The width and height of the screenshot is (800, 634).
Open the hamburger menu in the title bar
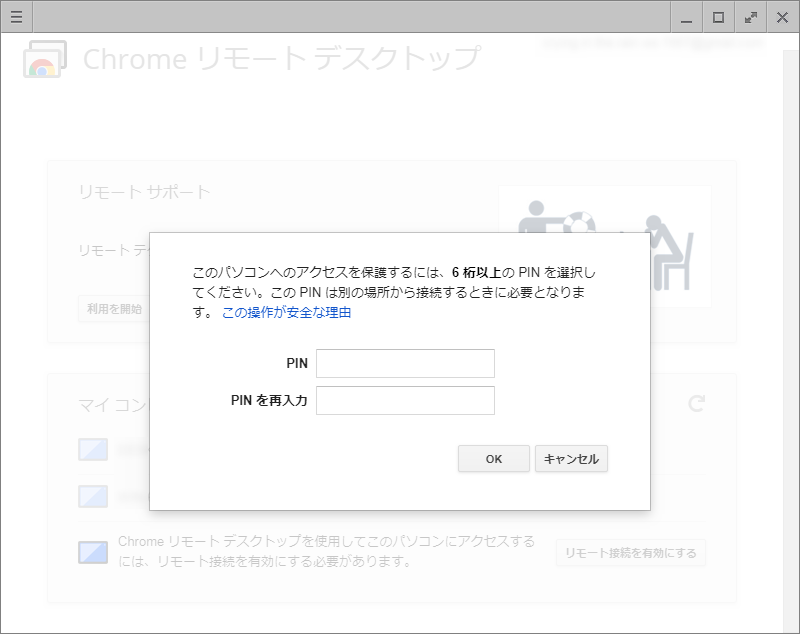click(16, 17)
